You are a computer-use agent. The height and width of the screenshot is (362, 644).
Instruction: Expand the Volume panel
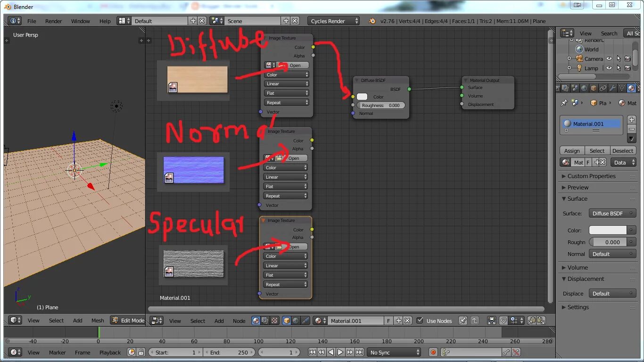(x=578, y=268)
